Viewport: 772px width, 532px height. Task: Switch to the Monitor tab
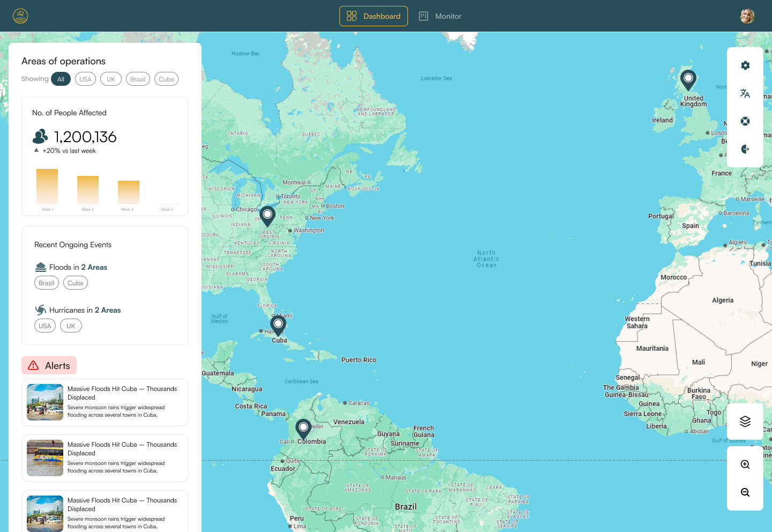(440, 16)
